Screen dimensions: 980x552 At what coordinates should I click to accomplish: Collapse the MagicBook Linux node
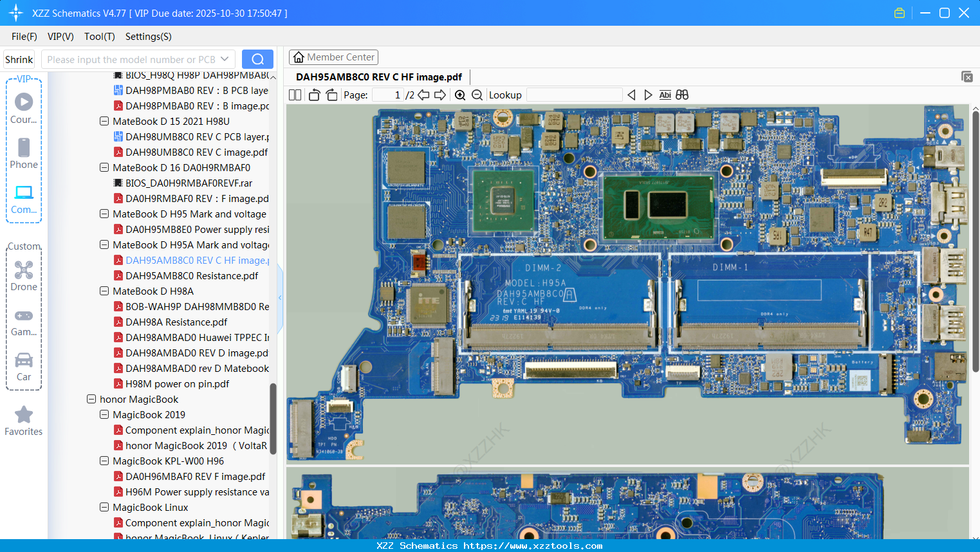point(104,507)
